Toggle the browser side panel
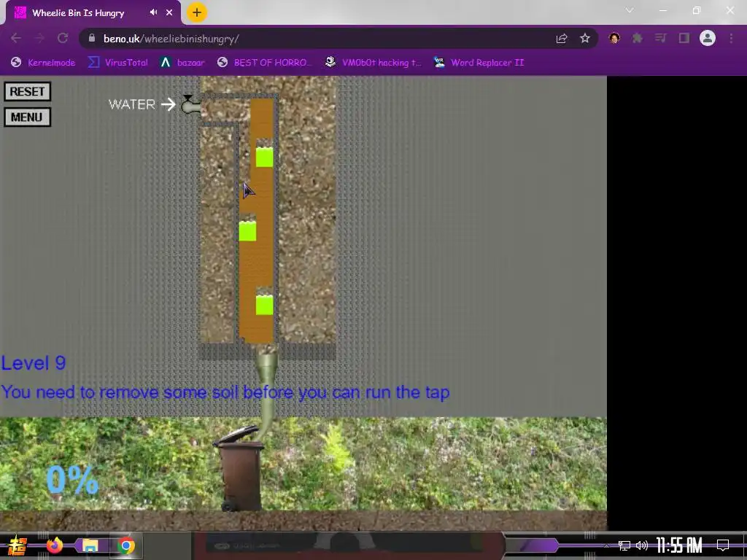This screenshot has width=747, height=560. 684,38
